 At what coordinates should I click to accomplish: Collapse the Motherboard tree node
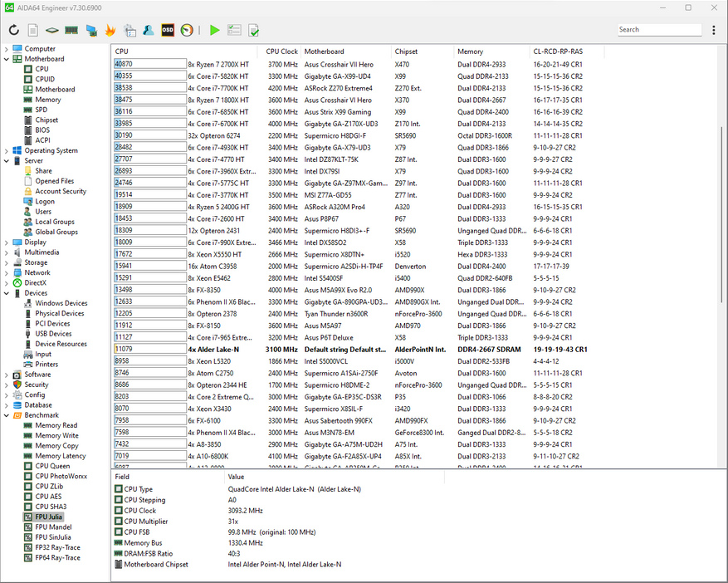(x=7, y=59)
